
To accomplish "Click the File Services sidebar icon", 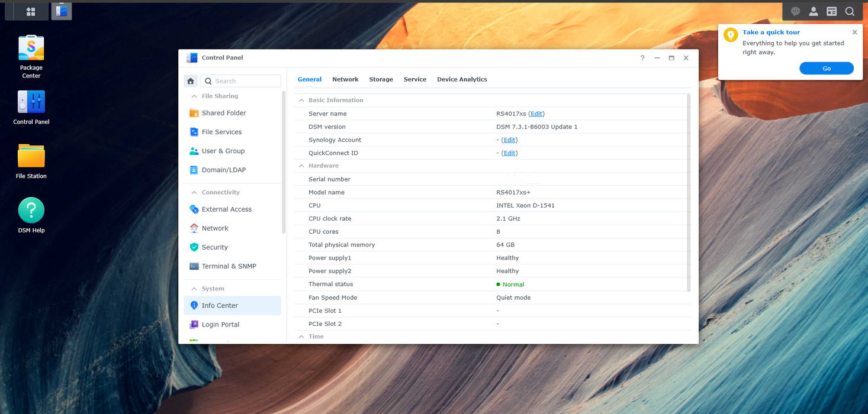I will tap(194, 132).
